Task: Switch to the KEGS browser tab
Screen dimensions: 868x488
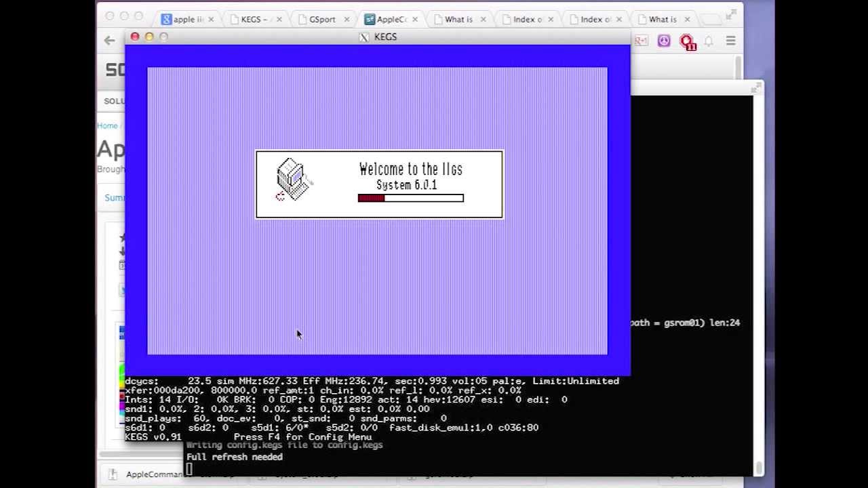Action: point(254,19)
